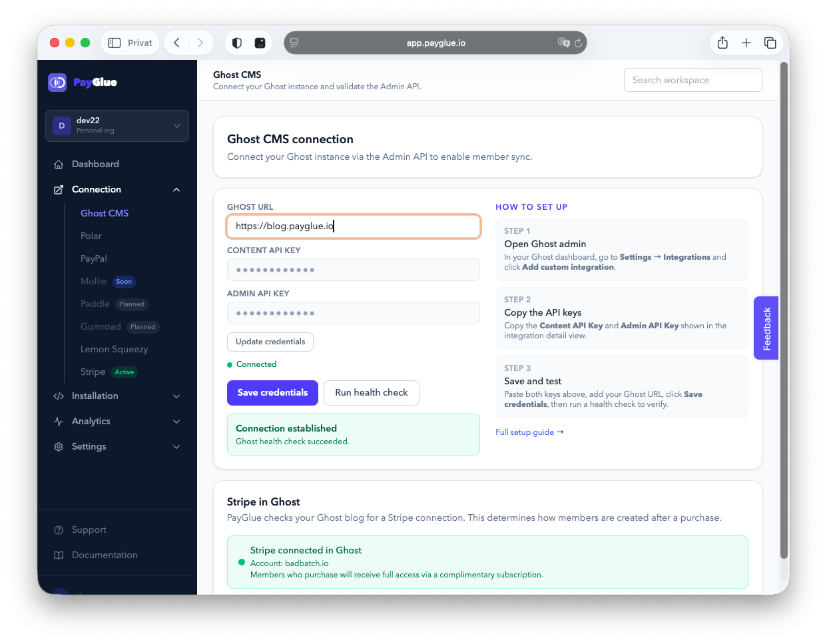Go forward with browser forward arrow
Screen dimensions: 827x644
tap(200, 43)
